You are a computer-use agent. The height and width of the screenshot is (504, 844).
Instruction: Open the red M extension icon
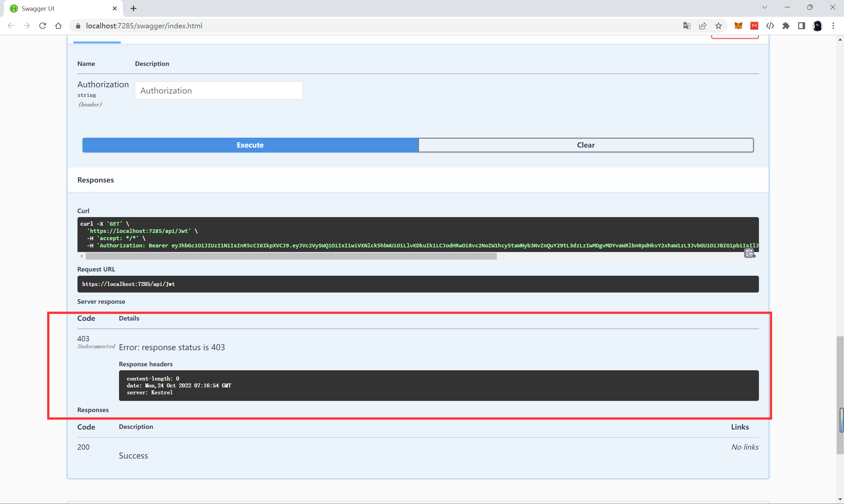[x=754, y=26]
